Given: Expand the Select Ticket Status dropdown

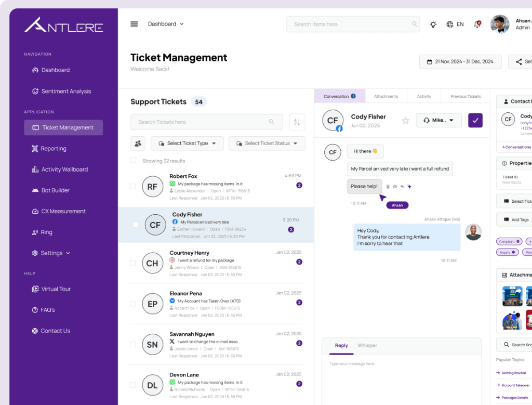Looking at the screenshot, I should tap(267, 143).
